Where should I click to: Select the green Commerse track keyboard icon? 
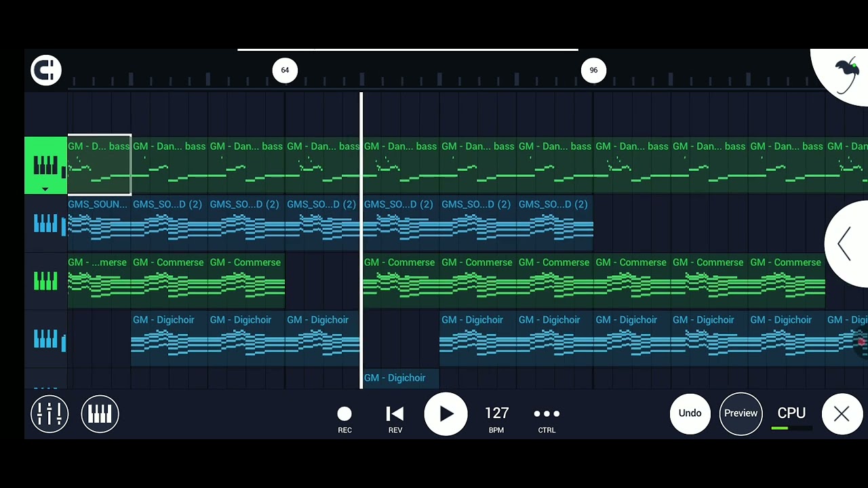pyautogui.click(x=45, y=281)
